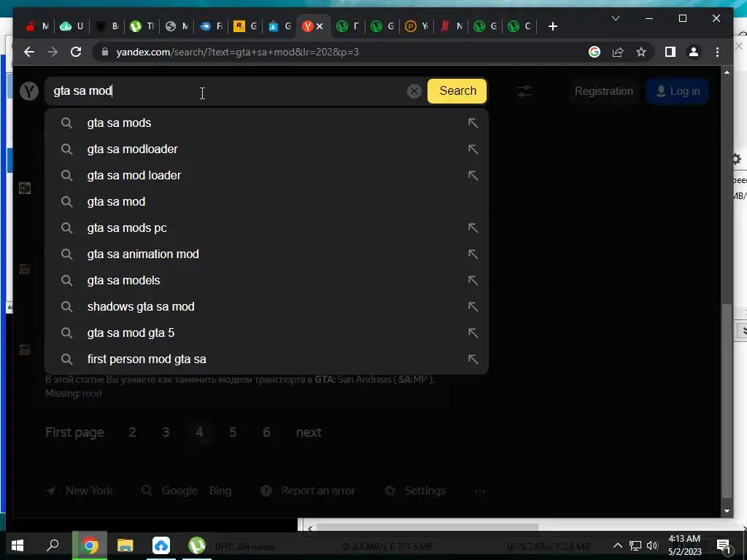
Task: Click the Registration button
Action: coord(603,91)
